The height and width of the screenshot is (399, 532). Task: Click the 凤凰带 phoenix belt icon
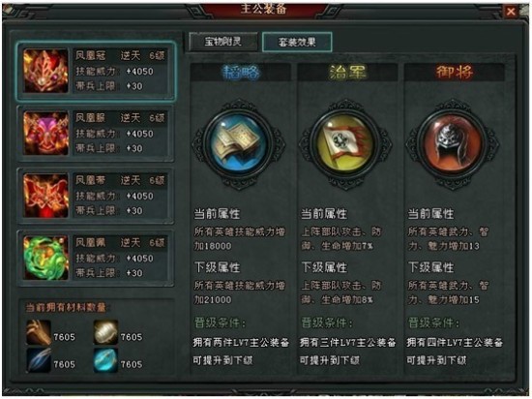tap(45, 196)
